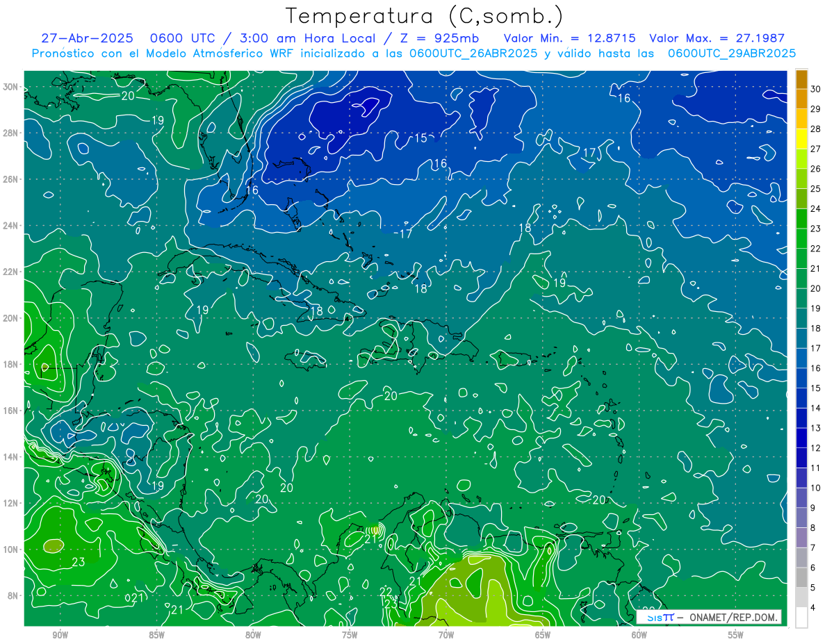Click the title "Temperatura (C,somb.)"

tap(425, 17)
